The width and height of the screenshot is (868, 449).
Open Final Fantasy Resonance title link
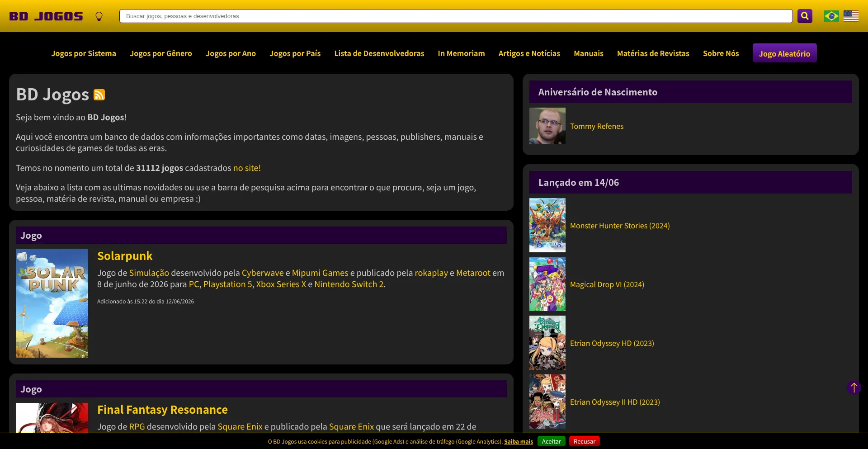click(162, 410)
